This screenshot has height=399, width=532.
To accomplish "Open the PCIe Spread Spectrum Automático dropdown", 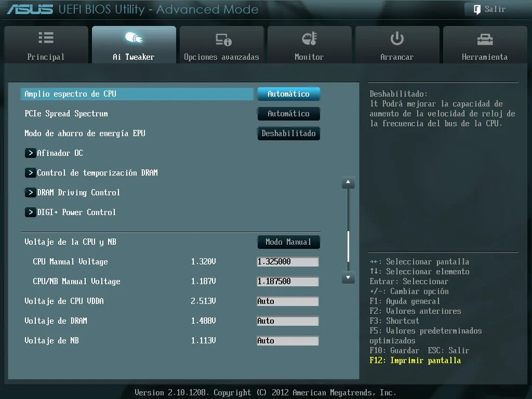I will [289, 114].
